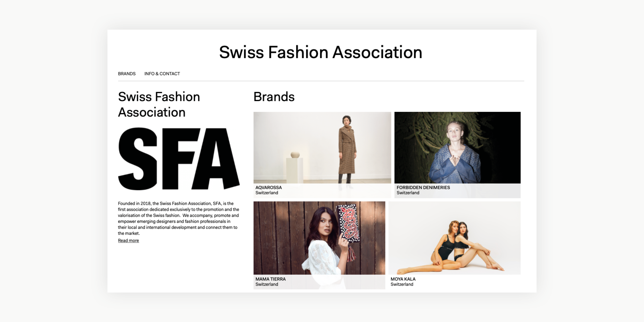Click the MAMA TIERRA name label
Screen dimensions: 644x322
pyautogui.click(x=270, y=279)
